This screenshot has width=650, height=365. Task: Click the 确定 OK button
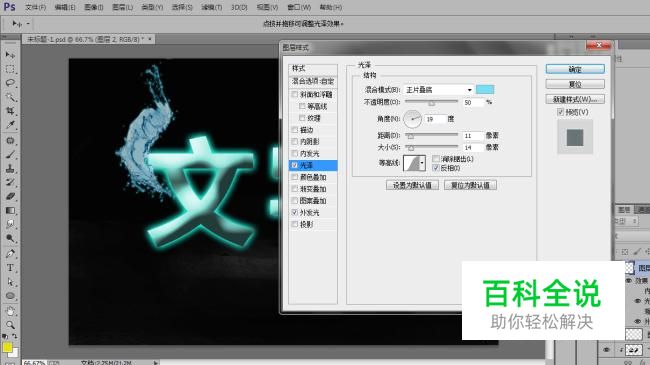(575, 69)
